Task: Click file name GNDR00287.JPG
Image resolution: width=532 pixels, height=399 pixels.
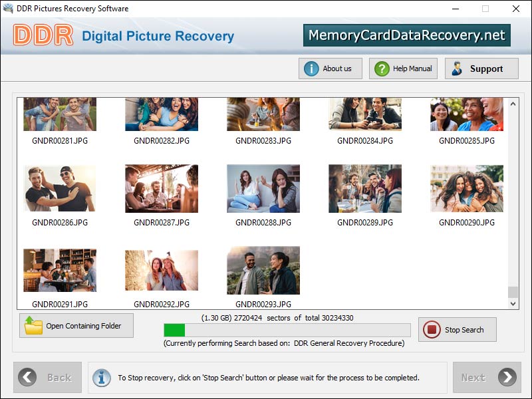Action: (x=162, y=222)
